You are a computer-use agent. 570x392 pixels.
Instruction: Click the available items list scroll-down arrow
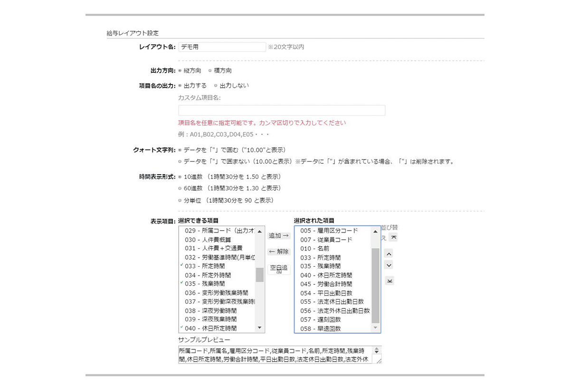tap(259, 327)
